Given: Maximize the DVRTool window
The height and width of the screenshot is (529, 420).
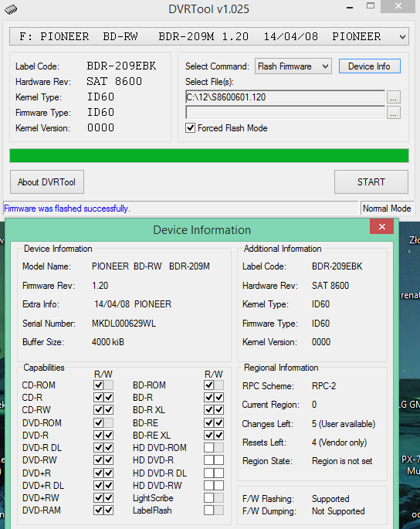Looking at the screenshot, I should point(371,5).
